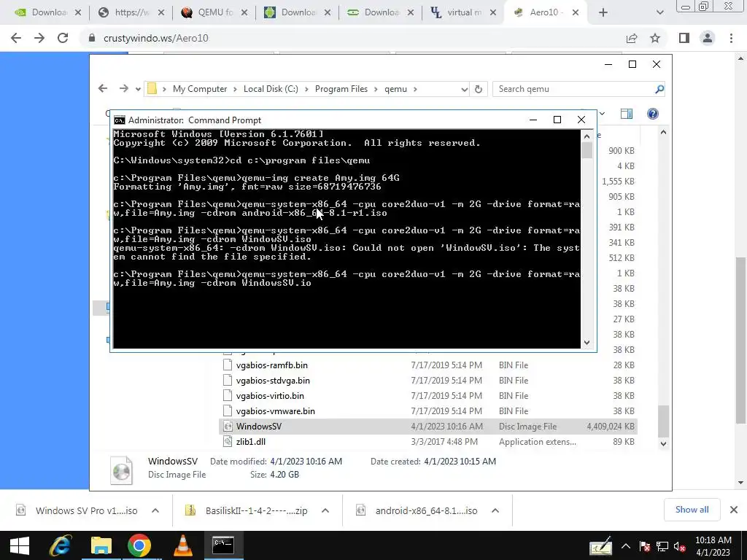Open Explorer address history dropdown
Screen dimensions: 747x560
coord(464,89)
